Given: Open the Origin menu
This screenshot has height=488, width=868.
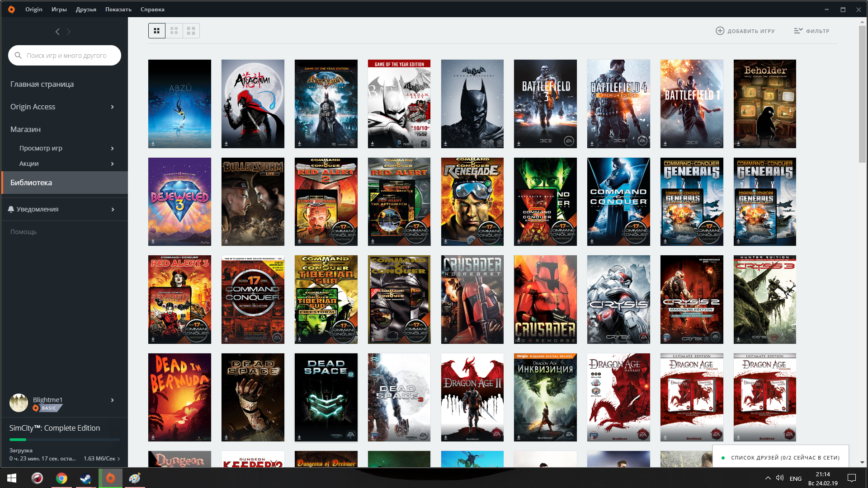Looking at the screenshot, I should tap(34, 9).
